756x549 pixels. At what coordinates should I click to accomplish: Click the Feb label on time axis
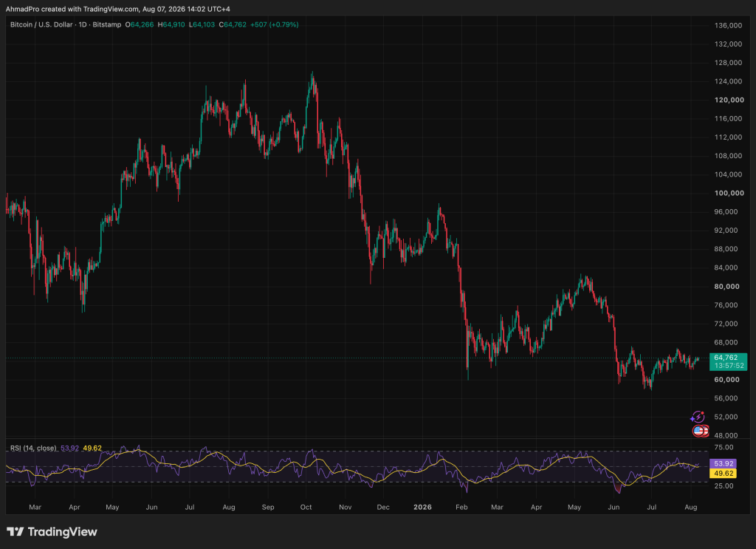462,507
